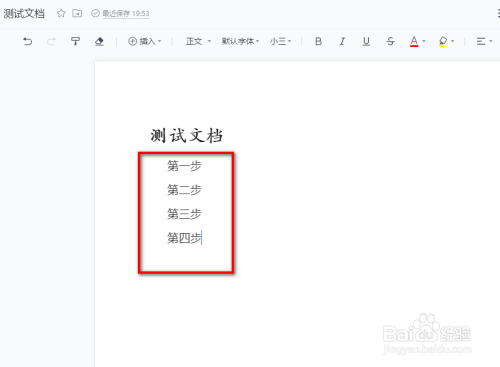Move document to folder icon
Viewport: 500px width, 367px height.
point(77,13)
